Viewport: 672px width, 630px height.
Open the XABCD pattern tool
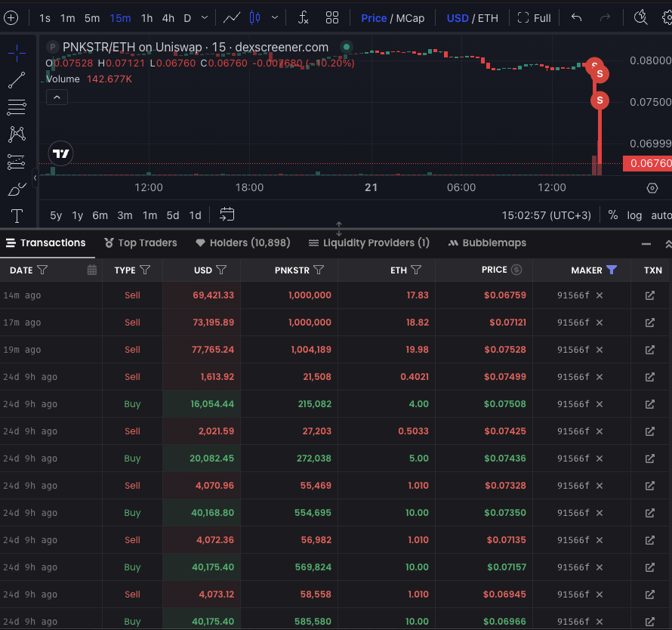click(x=16, y=134)
